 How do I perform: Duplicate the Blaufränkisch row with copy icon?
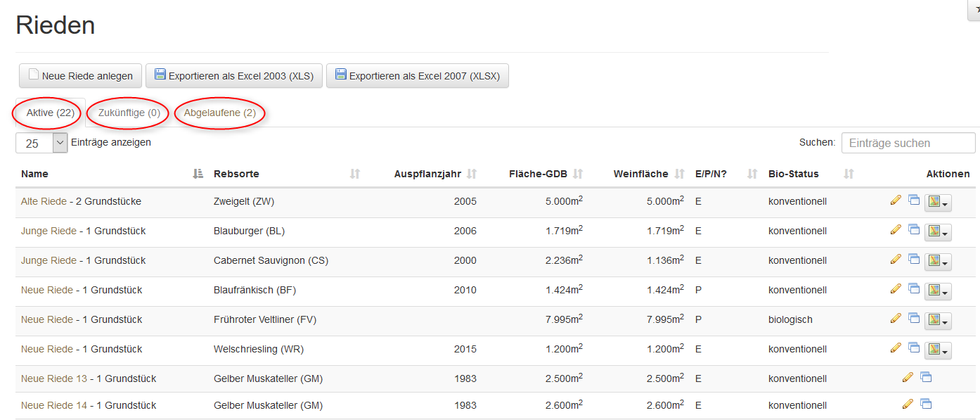[x=914, y=288]
